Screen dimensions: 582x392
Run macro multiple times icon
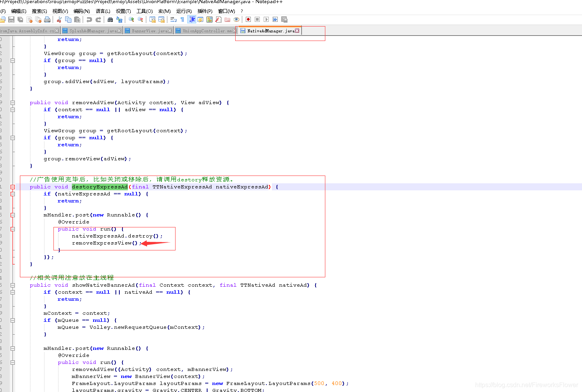(x=275, y=20)
